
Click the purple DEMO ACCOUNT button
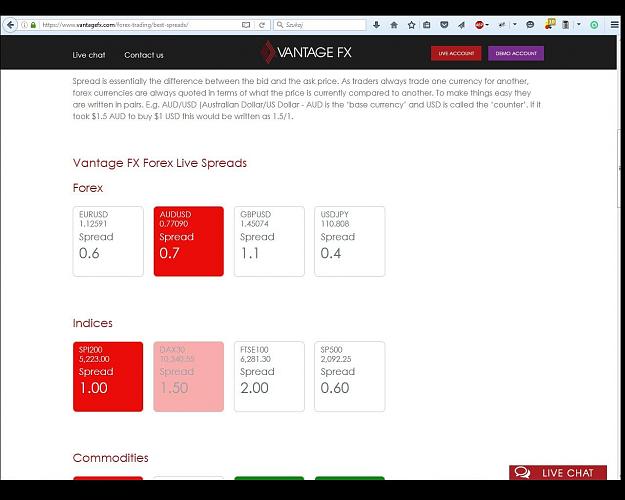516,53
